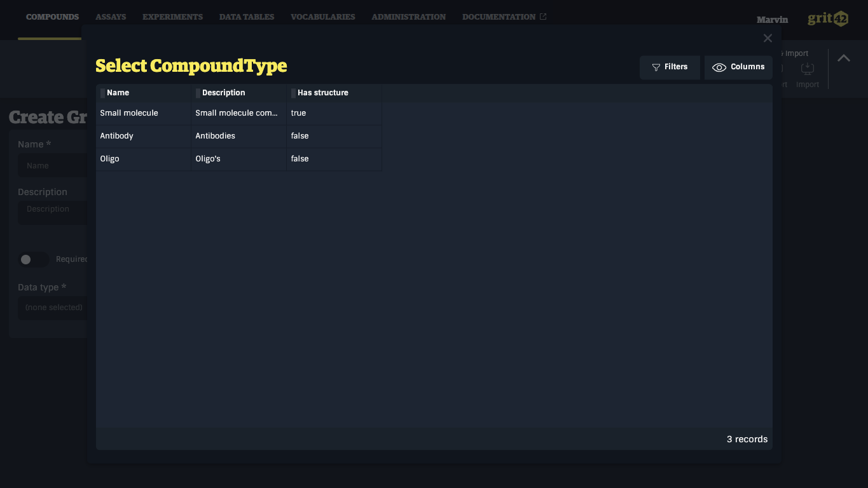Toggle the Required switch
Viewport: 868px width, 488px height.
(33, 259)
